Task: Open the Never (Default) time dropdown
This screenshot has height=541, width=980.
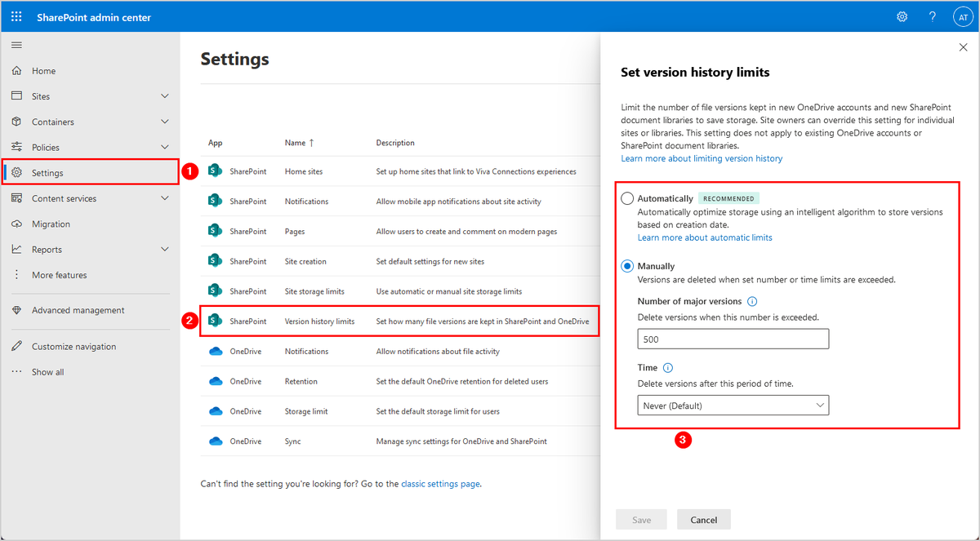Action: [x=733, y=405]
